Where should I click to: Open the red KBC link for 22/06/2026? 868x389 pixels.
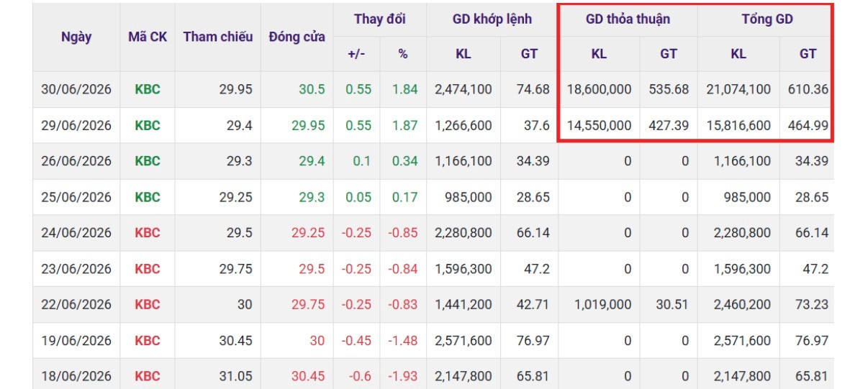point(148,304)
